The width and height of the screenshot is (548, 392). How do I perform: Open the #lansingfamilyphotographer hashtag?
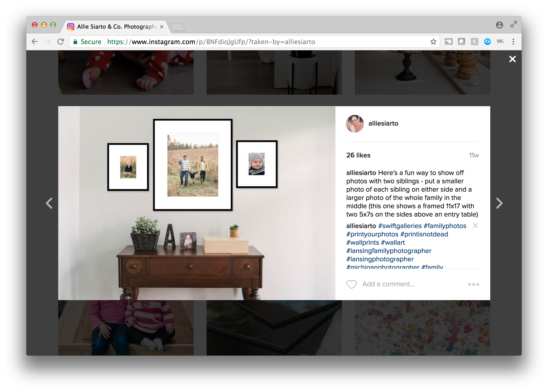pos(389,251)
